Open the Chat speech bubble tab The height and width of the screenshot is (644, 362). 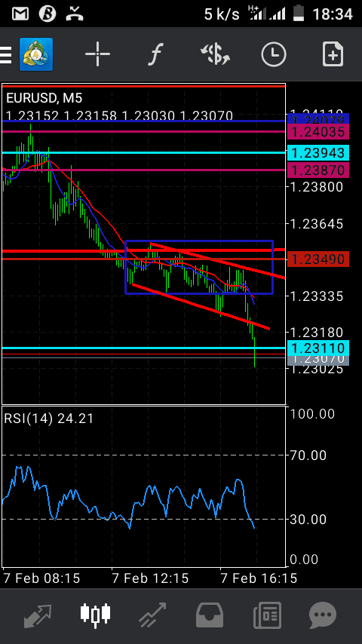(323, 615)
